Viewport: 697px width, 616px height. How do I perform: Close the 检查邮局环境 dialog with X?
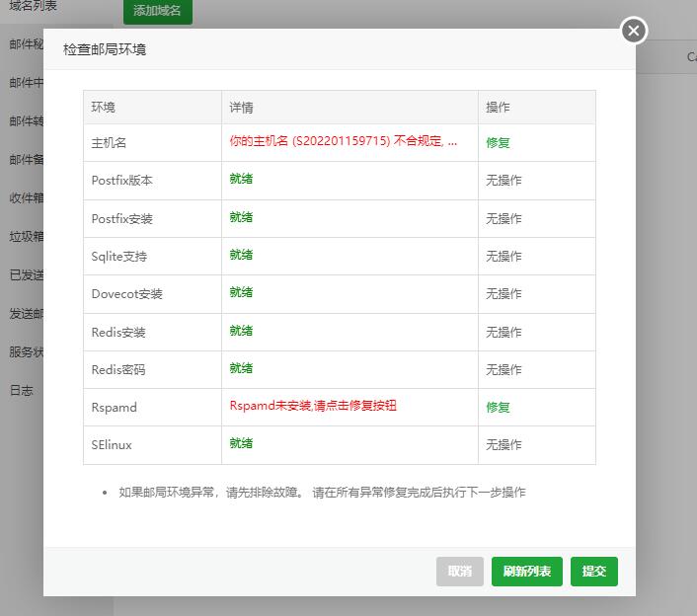[x=634, y=31]
